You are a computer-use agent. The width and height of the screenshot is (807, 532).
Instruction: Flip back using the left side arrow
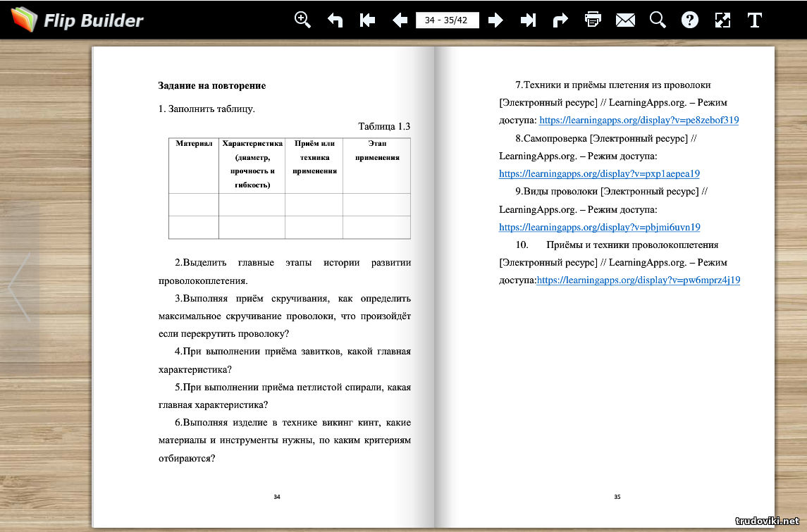point(19,287)
